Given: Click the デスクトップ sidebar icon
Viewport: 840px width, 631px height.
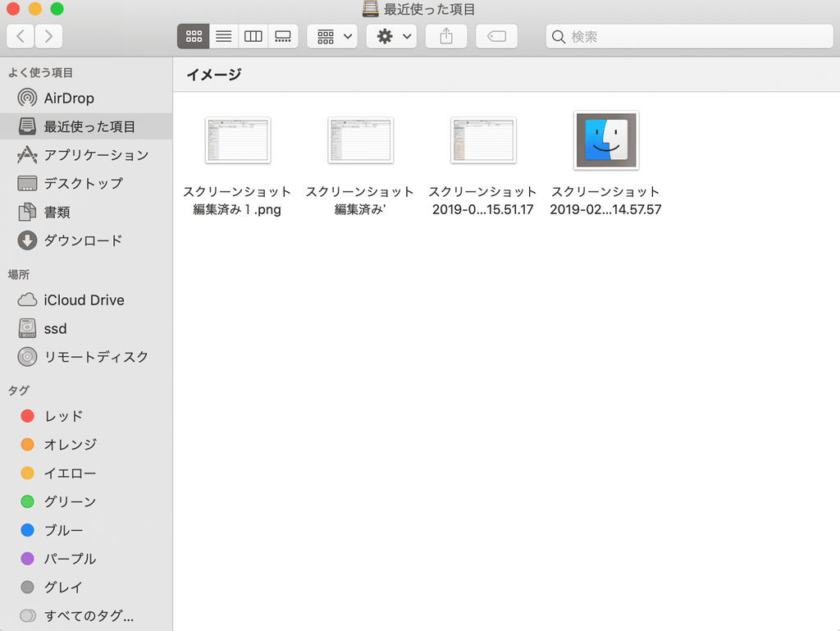Looking at the screenshot, I should [27, 183].
